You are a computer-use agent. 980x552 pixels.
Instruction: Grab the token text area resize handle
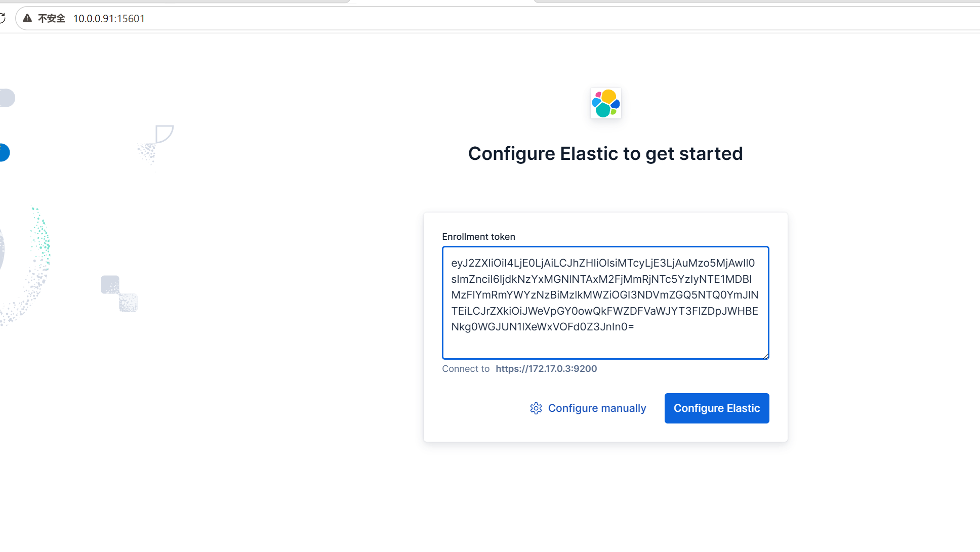766,356
